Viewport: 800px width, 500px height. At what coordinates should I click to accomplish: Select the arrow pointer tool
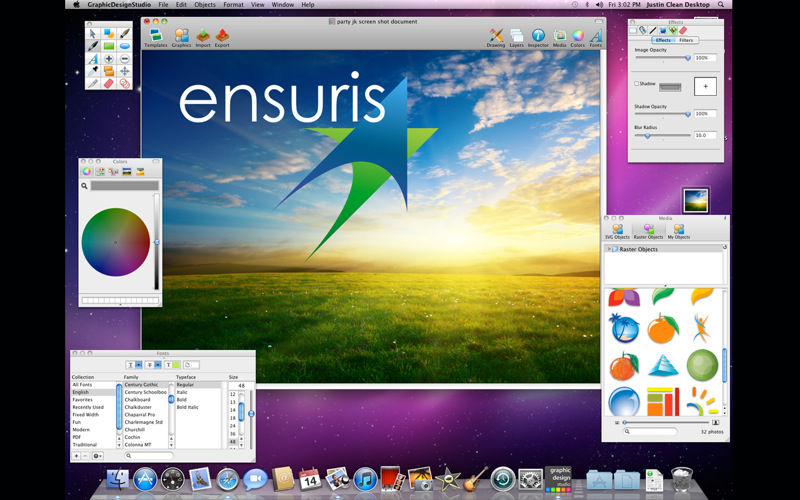(x=92, y=34)
